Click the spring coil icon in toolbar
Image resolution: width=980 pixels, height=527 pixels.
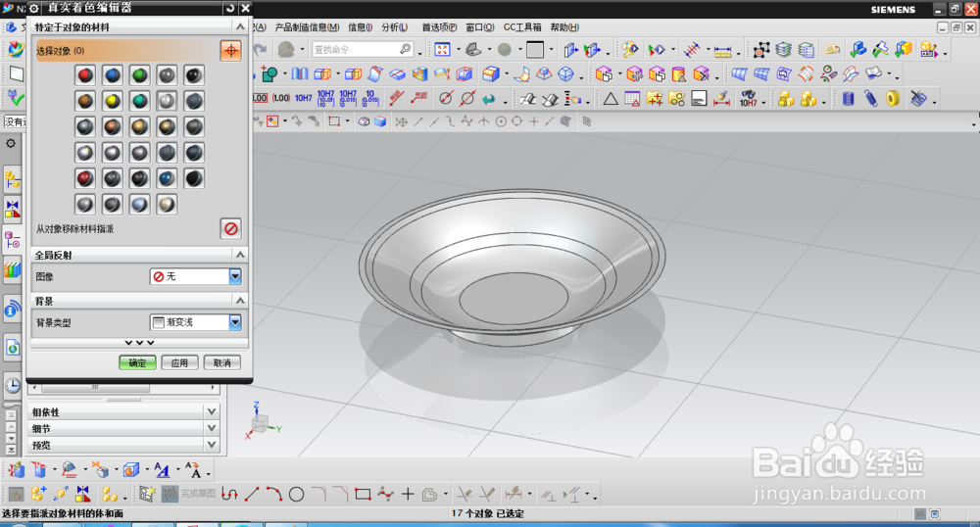point(870,99)
